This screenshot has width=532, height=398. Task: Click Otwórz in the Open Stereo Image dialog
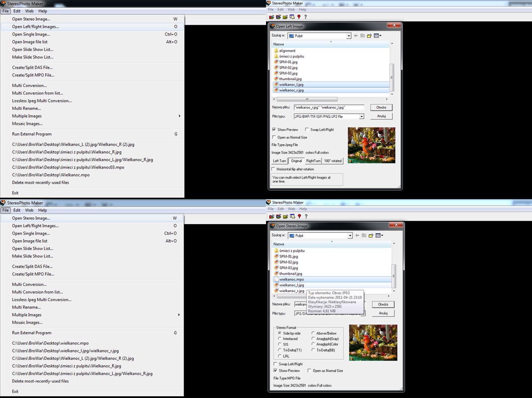383,304
